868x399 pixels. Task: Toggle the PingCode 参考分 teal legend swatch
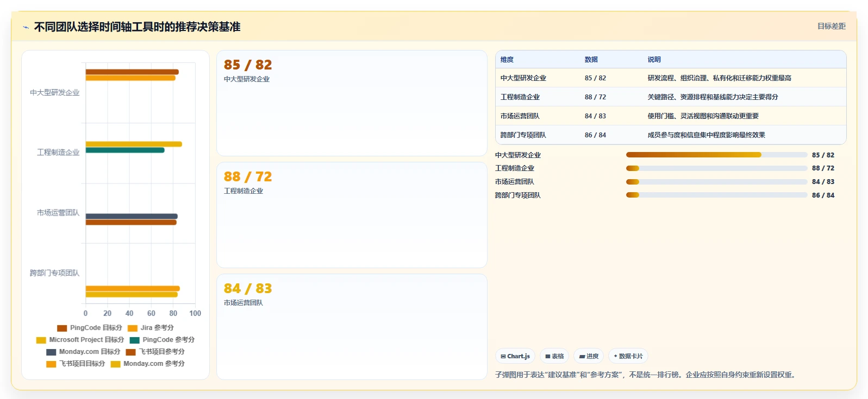(135, 340)
